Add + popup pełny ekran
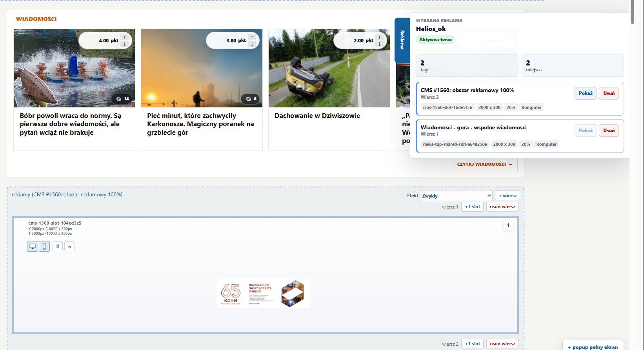 pyautogui.click(x=593, y=346)
